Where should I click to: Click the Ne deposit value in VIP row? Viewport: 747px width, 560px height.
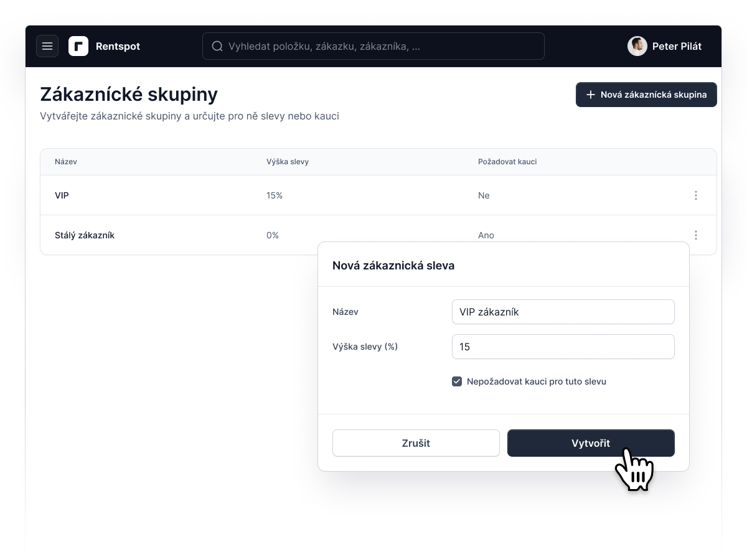484,195
